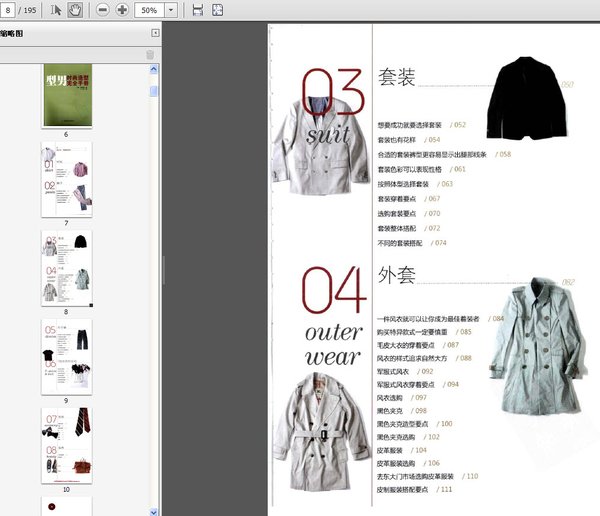
Task: Open the zoom level dropdown arrow
Action: point(171,10)
